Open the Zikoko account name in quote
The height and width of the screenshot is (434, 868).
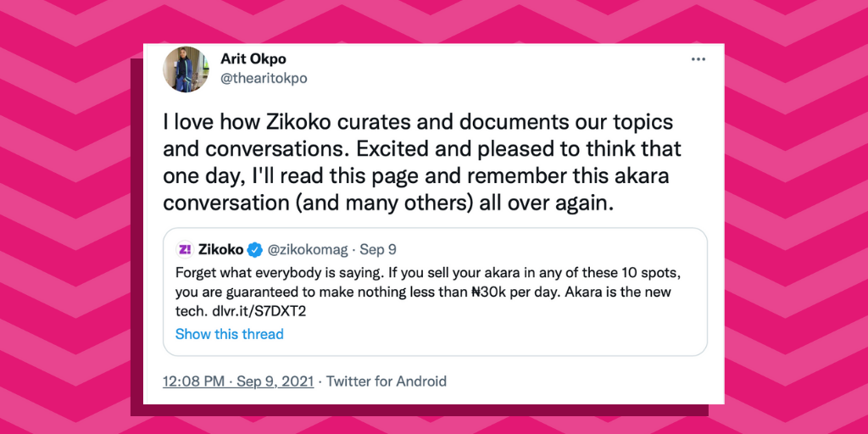[220, 249]
